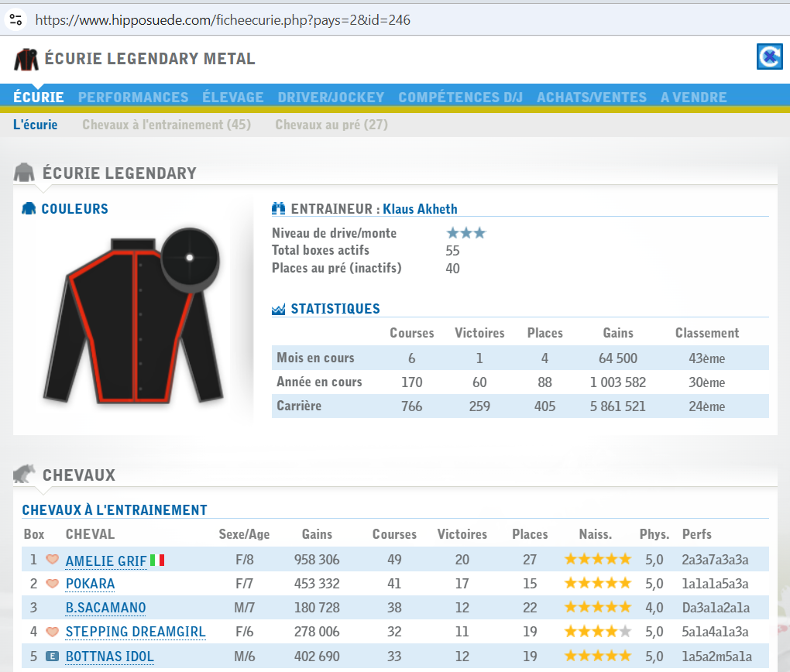Open the Driver/Jockey tab

point(331,98)
